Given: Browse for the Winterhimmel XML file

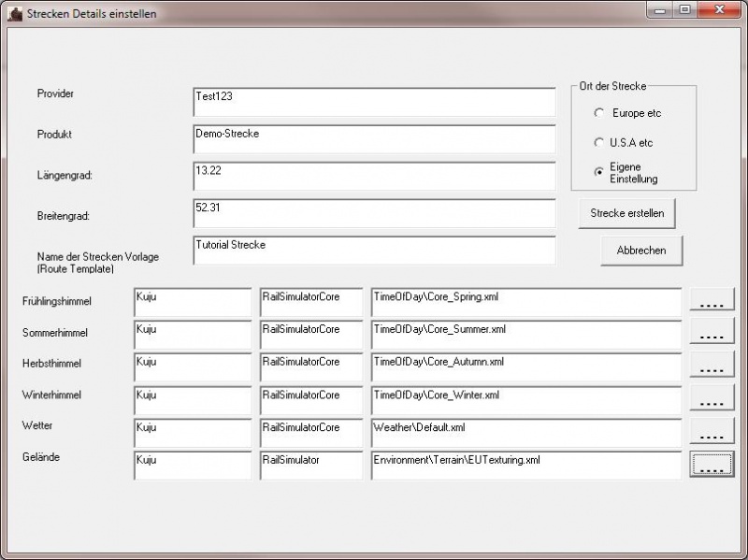Looking at the screenshot, I should (712, 397).
